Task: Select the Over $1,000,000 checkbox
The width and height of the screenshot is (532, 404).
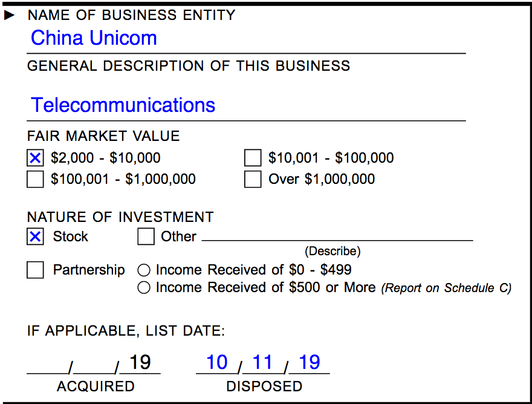Action: point(253,179)
